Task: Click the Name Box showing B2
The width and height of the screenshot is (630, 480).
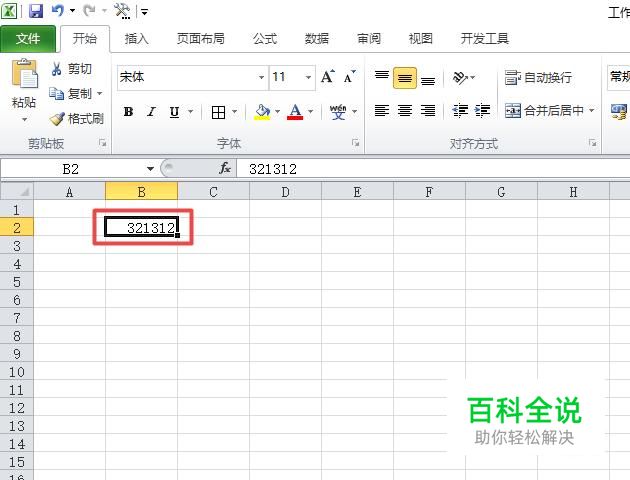Action: (72, 169)
